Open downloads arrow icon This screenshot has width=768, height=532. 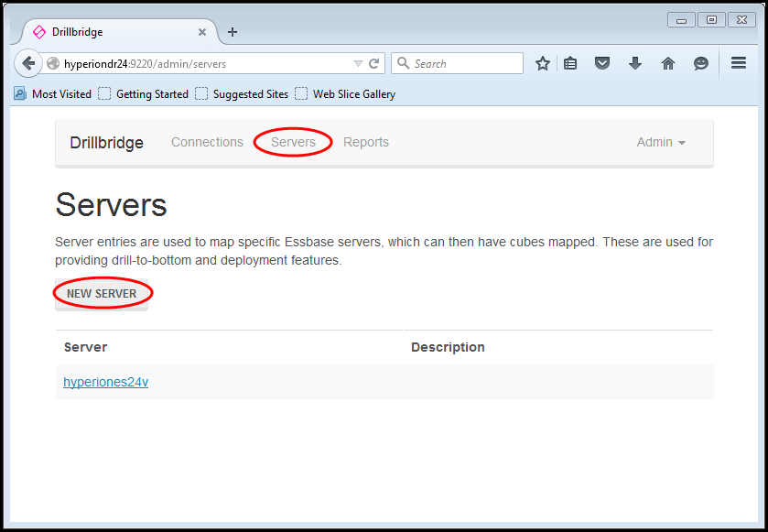tap(635, 63)
